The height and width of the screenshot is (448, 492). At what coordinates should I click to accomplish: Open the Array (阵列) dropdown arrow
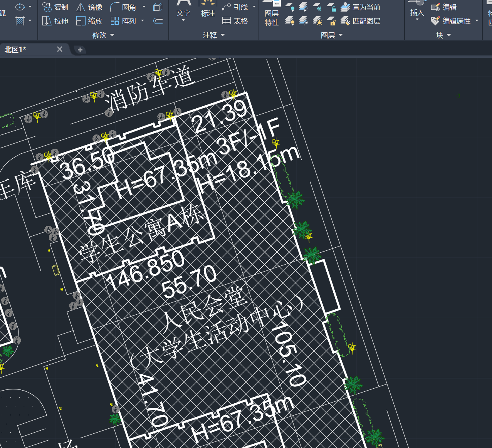[x=143, y=21]
